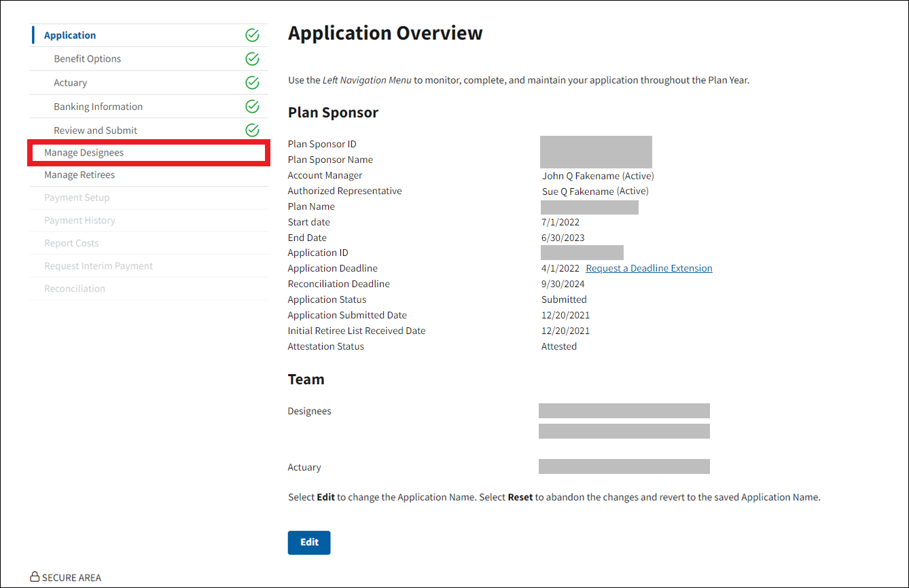Click the completed checkmark beside Actuary
909x588 pixels.
point(252,83)
